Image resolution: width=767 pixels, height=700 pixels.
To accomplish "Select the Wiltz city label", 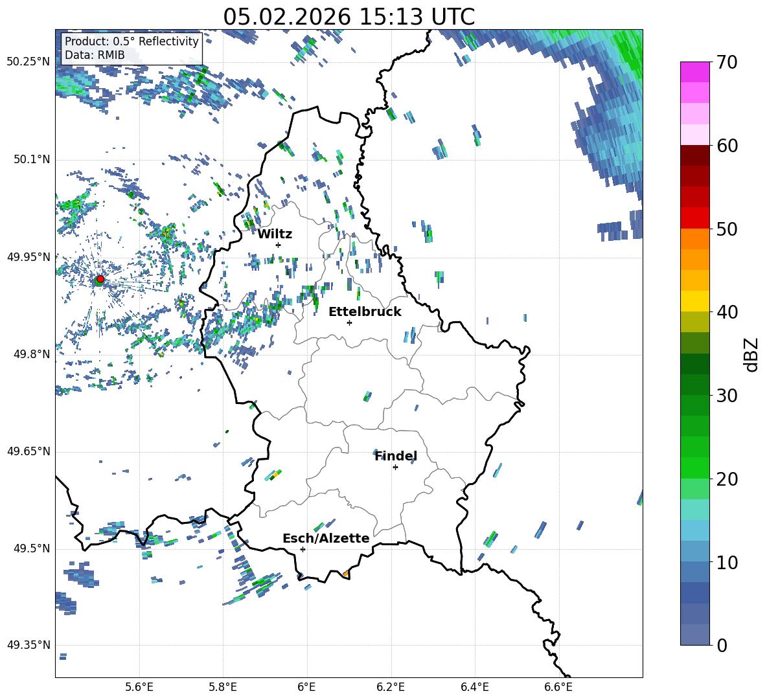I will [x=275, y=234].
